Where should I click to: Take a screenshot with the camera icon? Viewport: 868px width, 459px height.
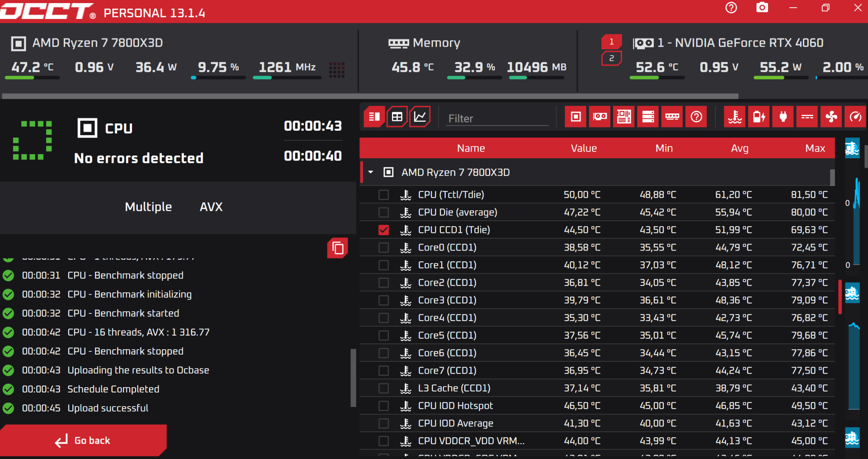(x=762, y=8)
